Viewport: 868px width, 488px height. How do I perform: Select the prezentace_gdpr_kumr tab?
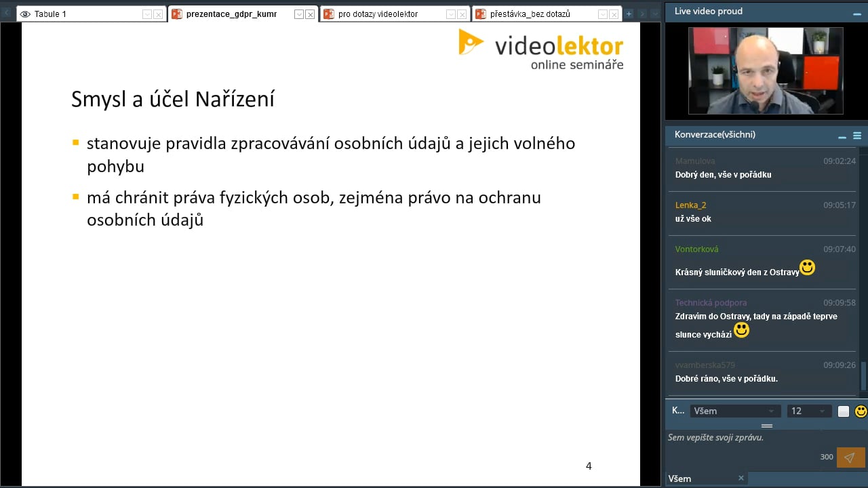coord(242,14)
